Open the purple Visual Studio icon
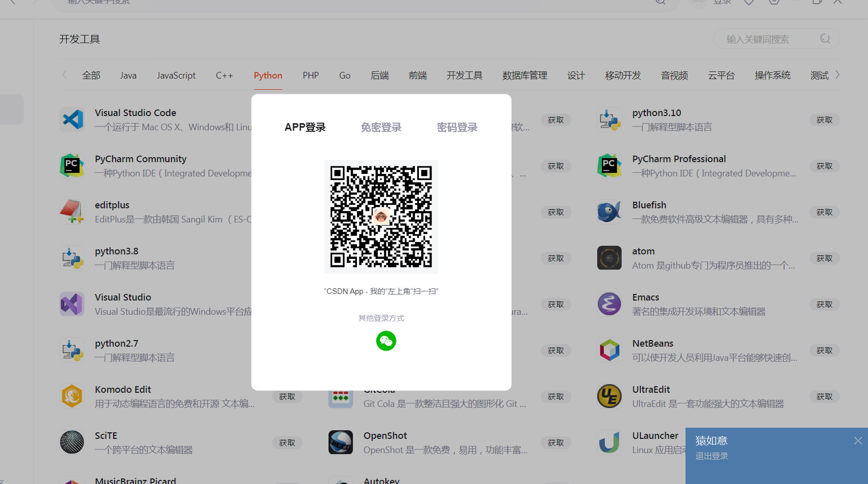The height and width of the screenshot is (484, 868). tap(72, 304)
